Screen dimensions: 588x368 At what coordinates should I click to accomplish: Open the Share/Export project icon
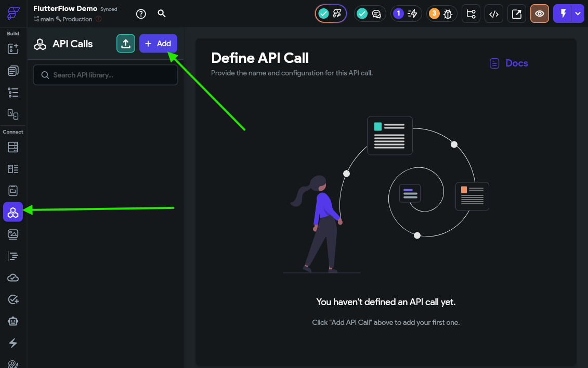[x=517, y=14]
